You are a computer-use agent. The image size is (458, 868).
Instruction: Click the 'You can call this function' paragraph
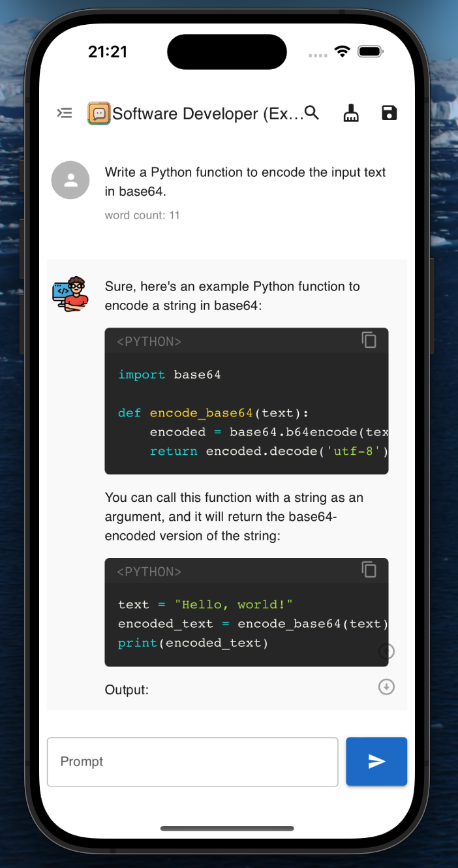(x=234, y=517)
